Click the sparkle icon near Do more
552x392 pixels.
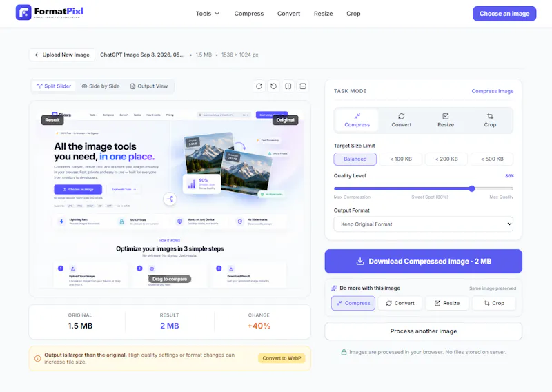coord(334,288)
